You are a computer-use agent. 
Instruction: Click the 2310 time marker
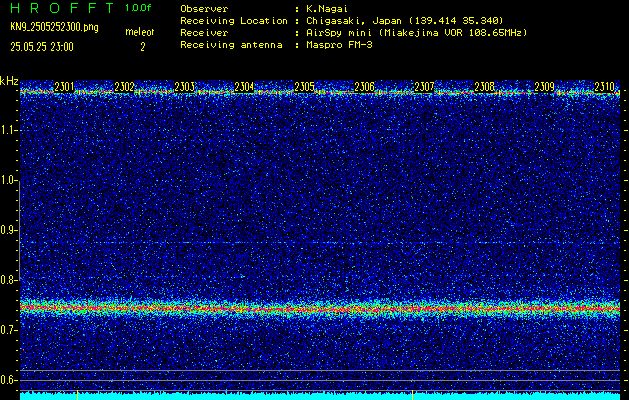click(604, 86)
